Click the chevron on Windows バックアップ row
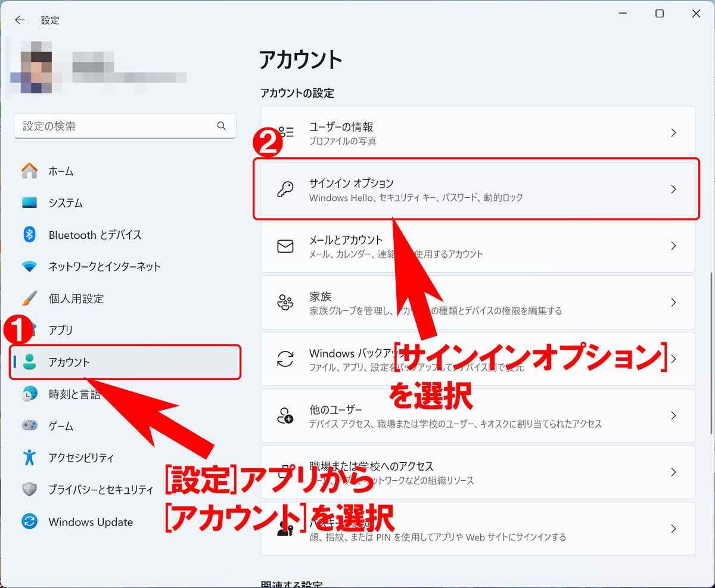Image resolution: width=715 pixels, height=588 pixels. [x=673, y=359]
